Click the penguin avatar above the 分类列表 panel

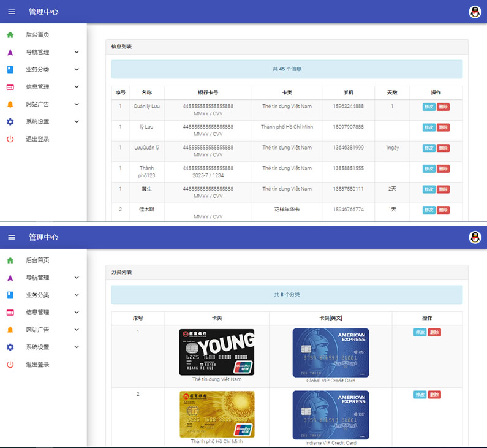pyautogui.click(x=475, y=237)
